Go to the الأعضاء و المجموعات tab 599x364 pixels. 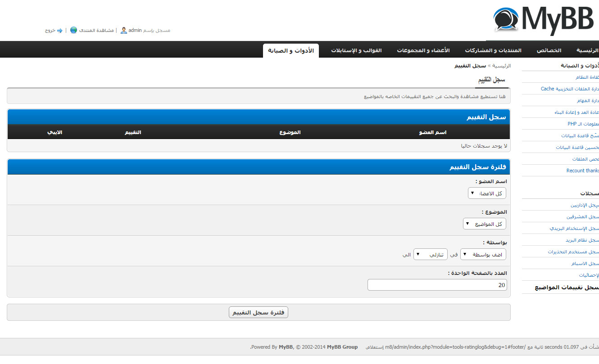point(423,50)
